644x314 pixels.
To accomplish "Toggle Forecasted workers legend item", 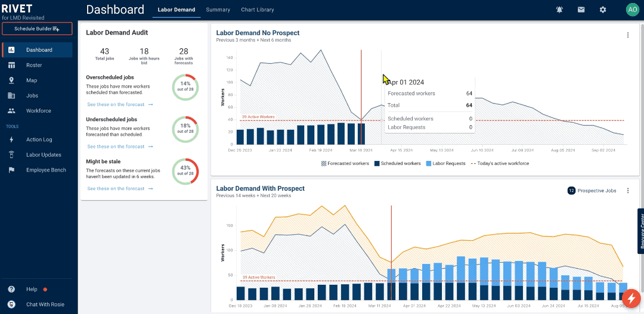I will [x=345, y=163].
